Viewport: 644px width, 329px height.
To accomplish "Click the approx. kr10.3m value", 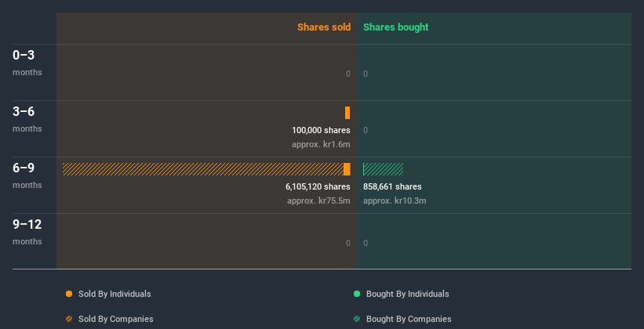I will point(395,201).
